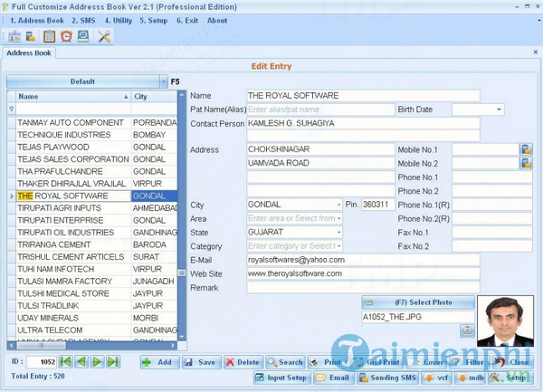Click the SMS phone toolbar icon
Viewport: 543px width, 392px height.
pyautogui.click(x=31, y=36)
